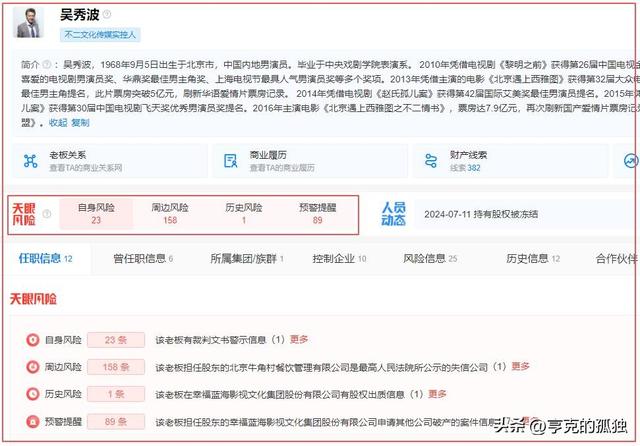The height and width of the screenshot is (446, 640).
Task: Copy the bio using 复制 link
Action: [80, 122]
